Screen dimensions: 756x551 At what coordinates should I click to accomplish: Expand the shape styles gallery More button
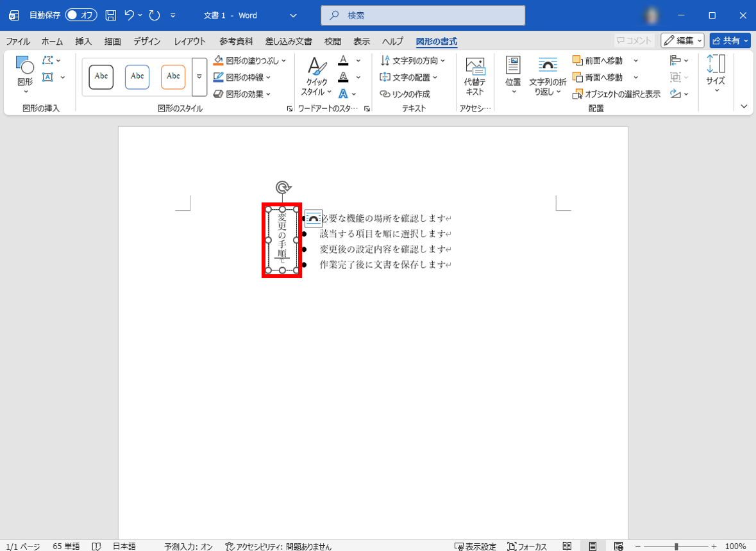tap(199, 76)
